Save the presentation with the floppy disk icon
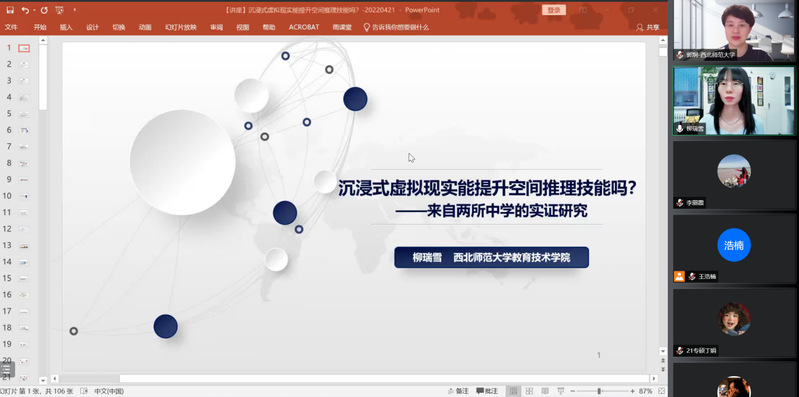This screenshot has height=397, width=799. (x=10, y=10)
